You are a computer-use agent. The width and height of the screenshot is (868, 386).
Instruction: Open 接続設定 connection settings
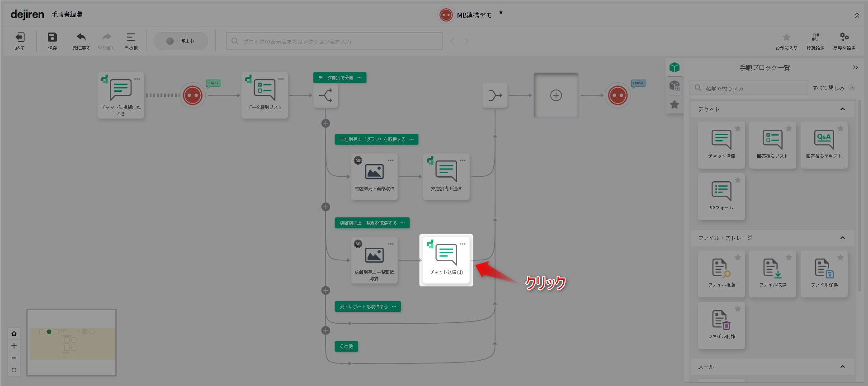point(816,41)
